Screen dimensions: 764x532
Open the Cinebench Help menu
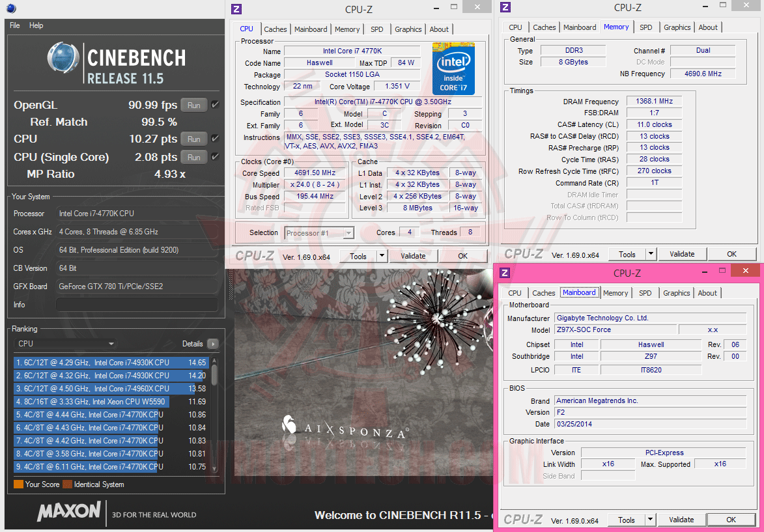[36, 25]
